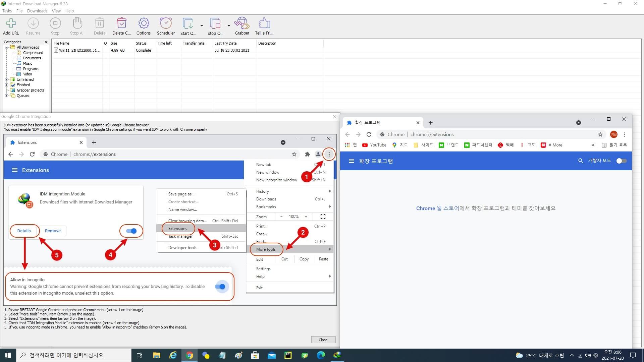Open the Windows Start menu

[8, 355]
